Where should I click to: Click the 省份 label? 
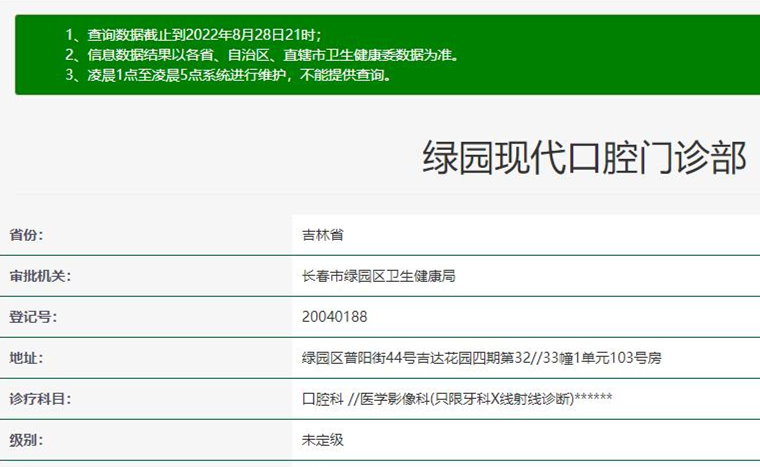[26, 235]
